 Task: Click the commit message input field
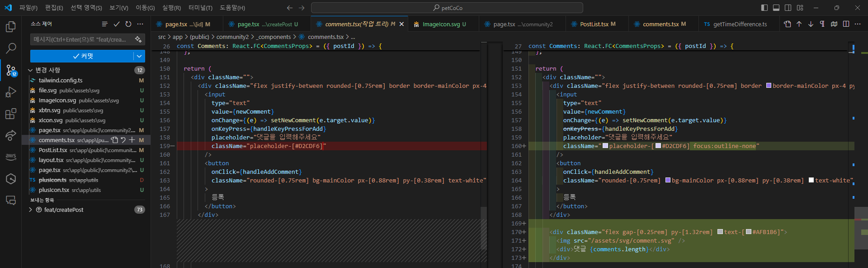click(81, 39)
